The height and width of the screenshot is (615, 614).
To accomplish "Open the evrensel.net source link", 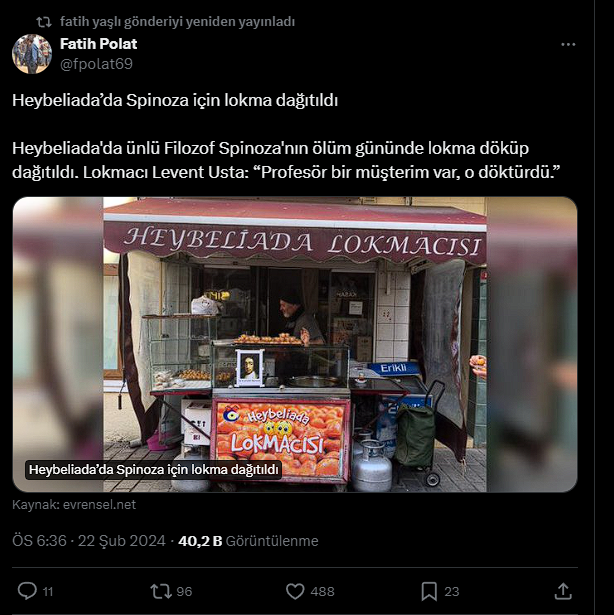I will coord(99,504).
